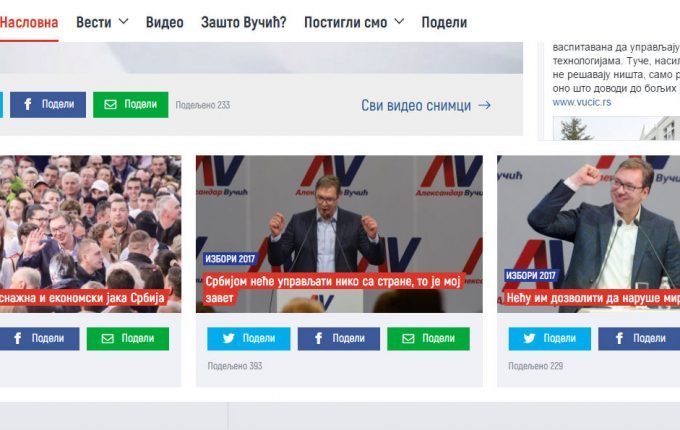Open the Зашто Вучић? menu item
The height and width of the screenshot is (430, 680).
coord(243,23)
